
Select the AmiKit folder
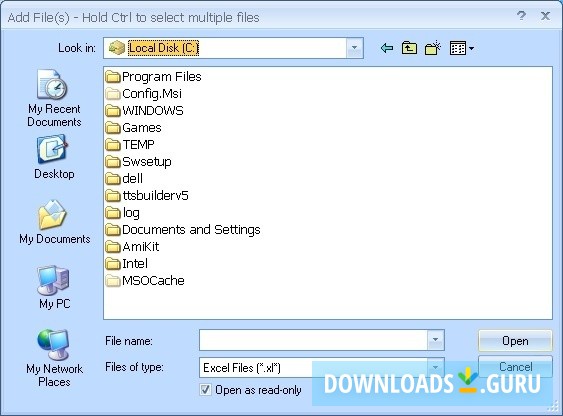pos(132,247)
